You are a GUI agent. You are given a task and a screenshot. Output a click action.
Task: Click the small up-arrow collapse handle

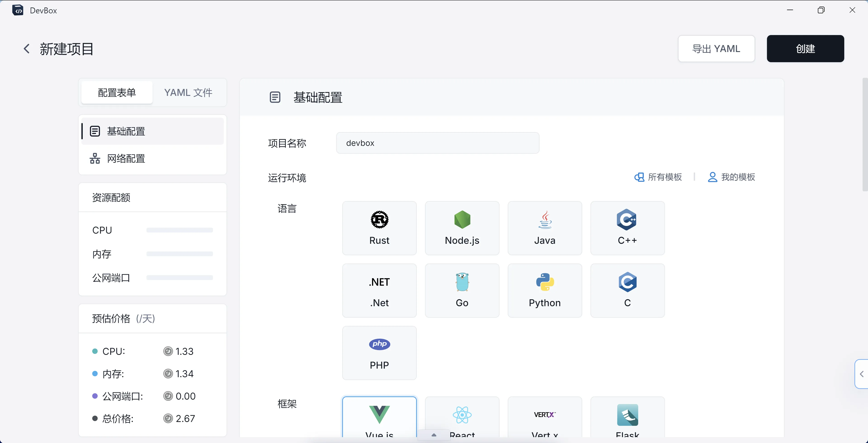pos(434,435)
